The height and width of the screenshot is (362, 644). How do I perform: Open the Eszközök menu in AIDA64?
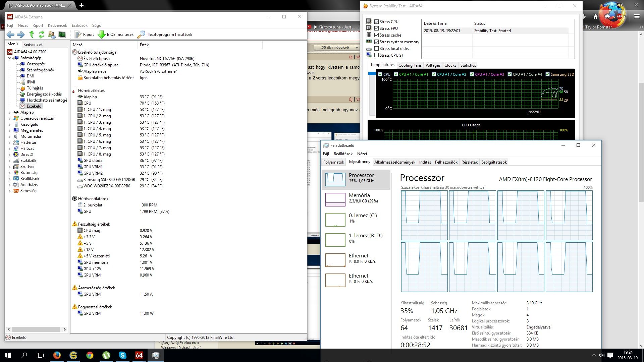click(x=79, y=25)
